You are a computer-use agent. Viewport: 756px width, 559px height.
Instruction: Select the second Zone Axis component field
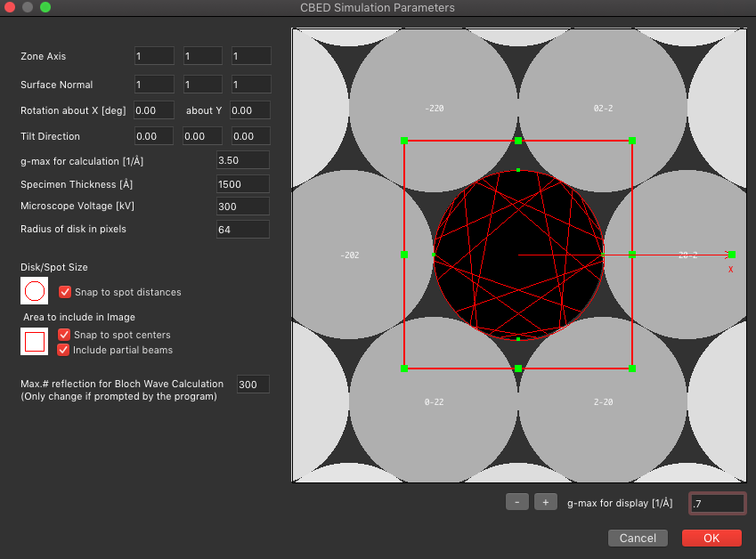tap(203, 56)
